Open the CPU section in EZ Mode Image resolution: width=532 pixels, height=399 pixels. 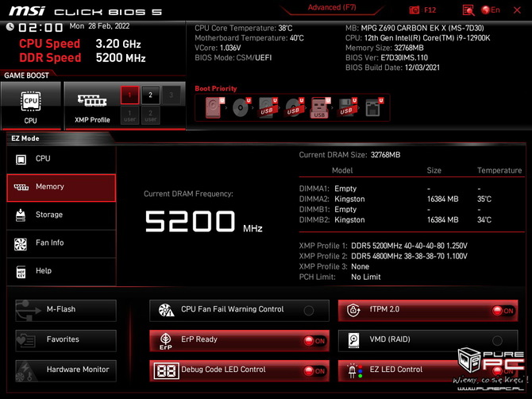[x=61, y=159]
